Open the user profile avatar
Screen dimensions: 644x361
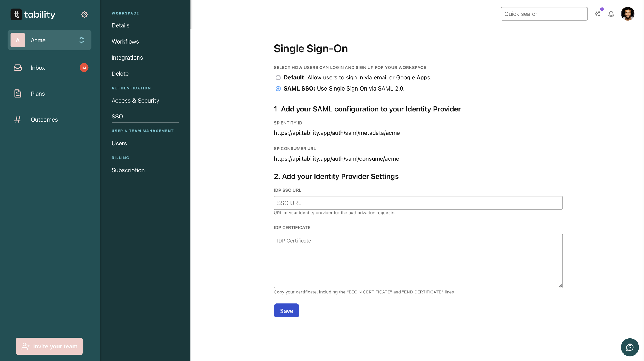(x=628, y=14)
